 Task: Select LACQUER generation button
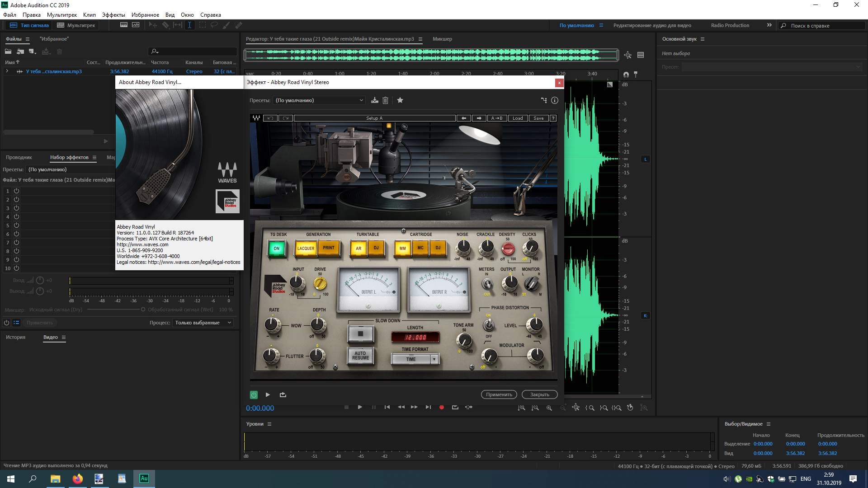pos(306,248)
